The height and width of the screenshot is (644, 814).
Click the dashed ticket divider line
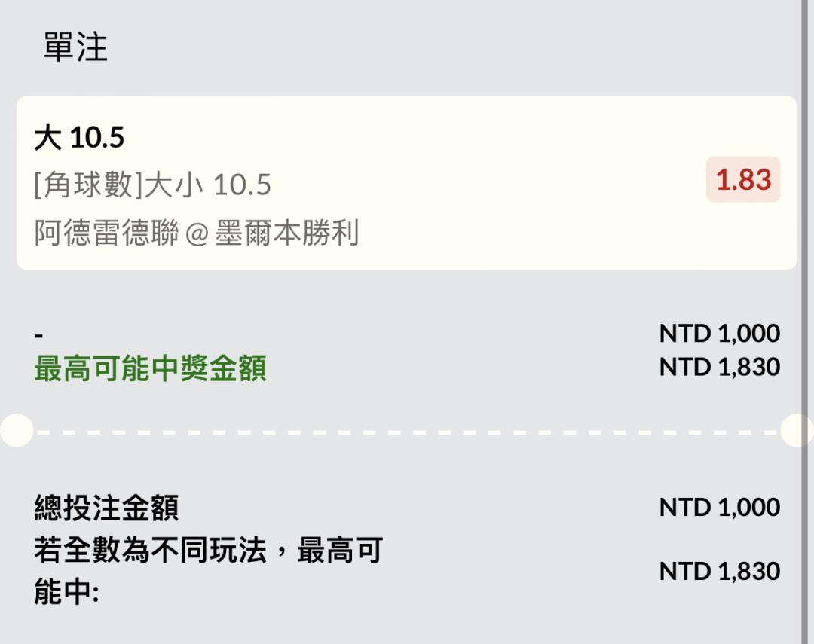(x=407, y=432)
